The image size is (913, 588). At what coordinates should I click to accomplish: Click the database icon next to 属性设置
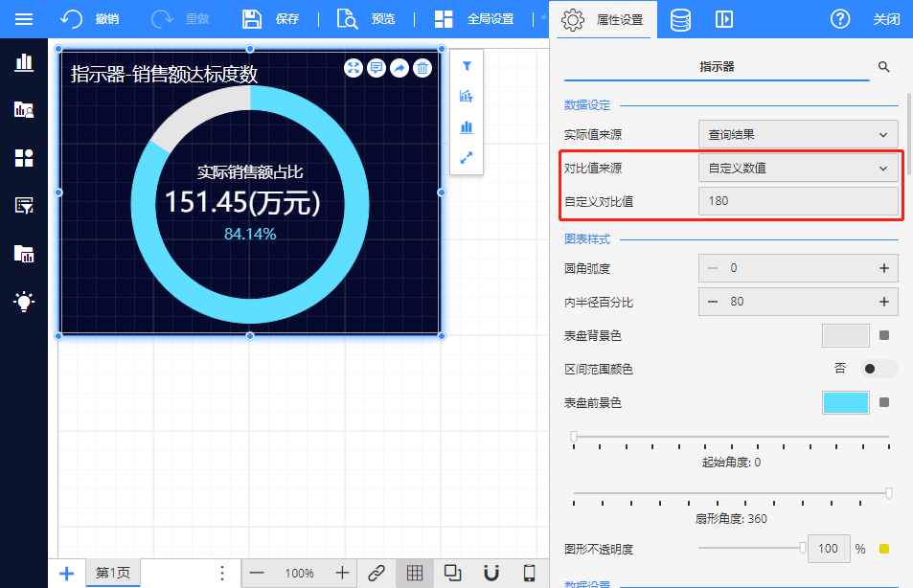680,19
